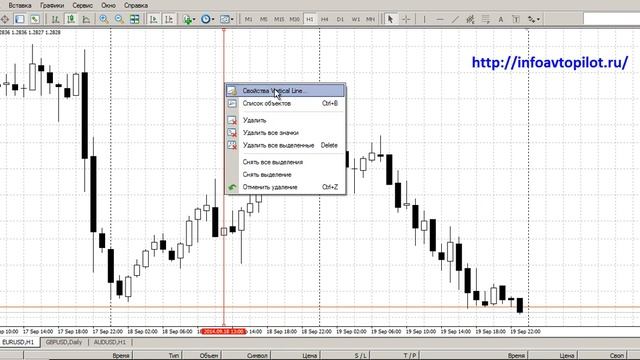Choose Список объектов in context menu
Image resolution: width=640 pixels, height=360 pixels.
pos(285,103)
